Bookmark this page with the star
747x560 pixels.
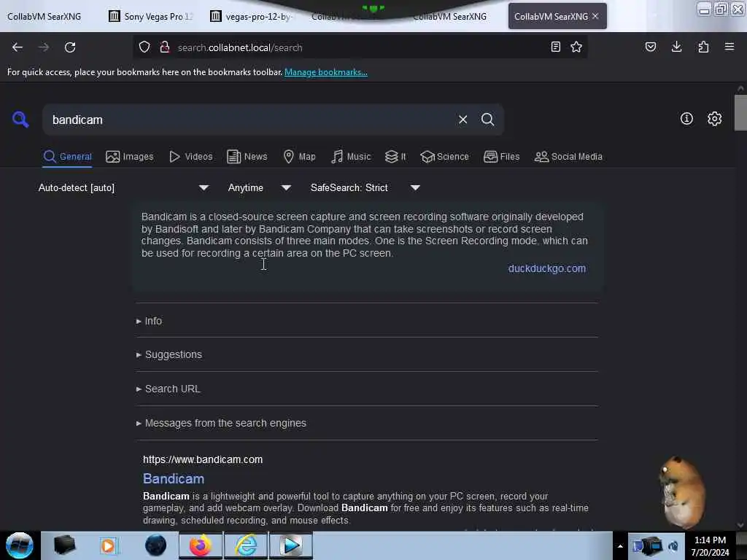pos(576,47)
